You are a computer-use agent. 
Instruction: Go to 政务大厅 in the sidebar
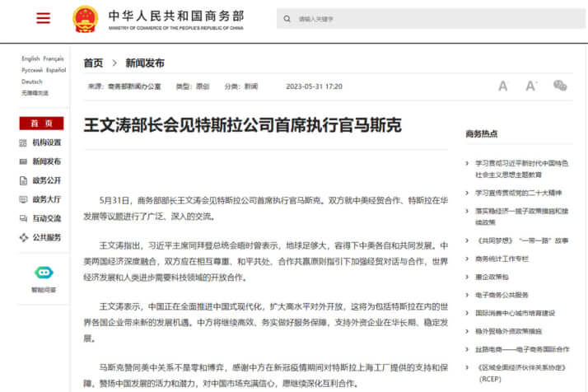click(46, 199)
